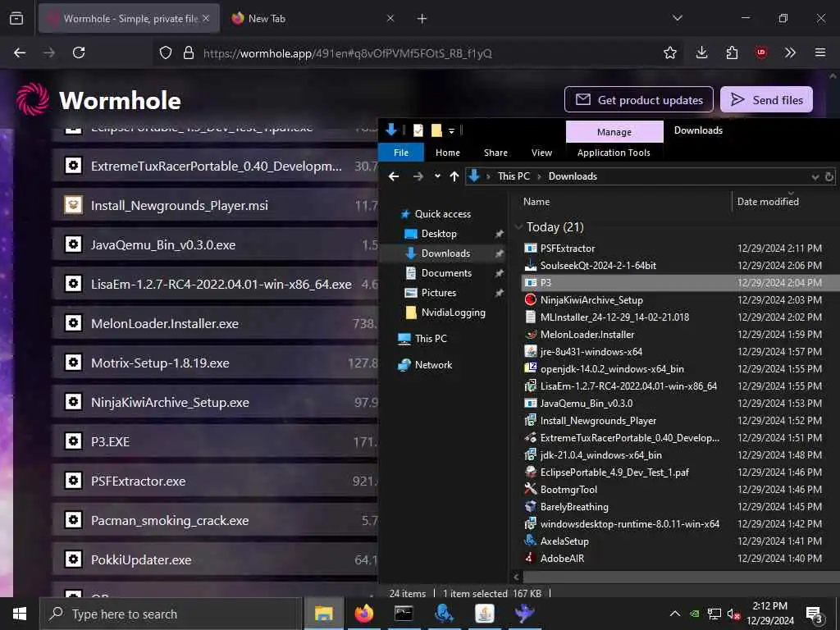Open the notification center icon
Viewport: 840px width, 630px height.
pos(815,614)
